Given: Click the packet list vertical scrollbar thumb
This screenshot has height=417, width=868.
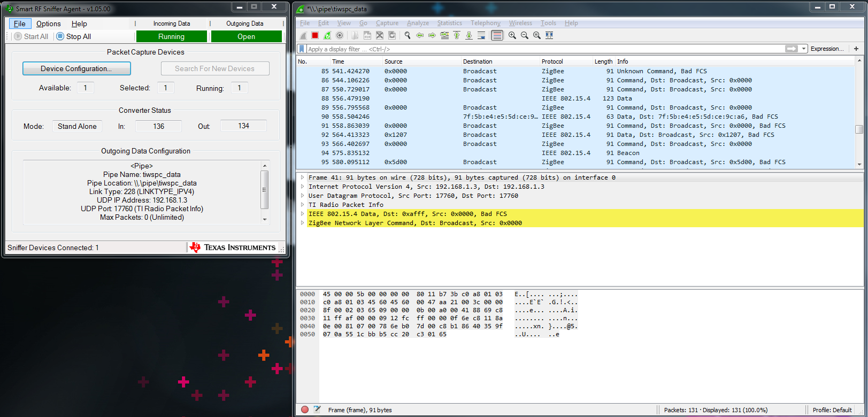Looking at the screenshot, I should coord(859,129).
